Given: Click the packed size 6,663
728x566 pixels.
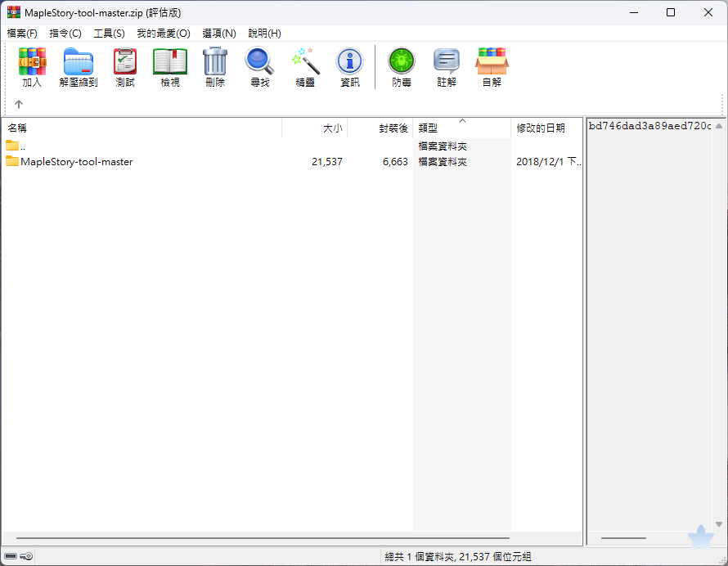Looking at the screenshot, I should click(395, 162).
